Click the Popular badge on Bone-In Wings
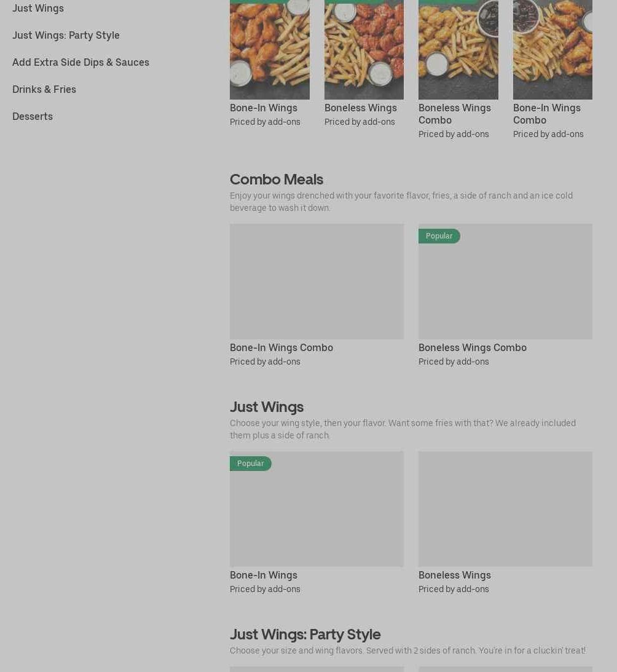 [251, 464]
